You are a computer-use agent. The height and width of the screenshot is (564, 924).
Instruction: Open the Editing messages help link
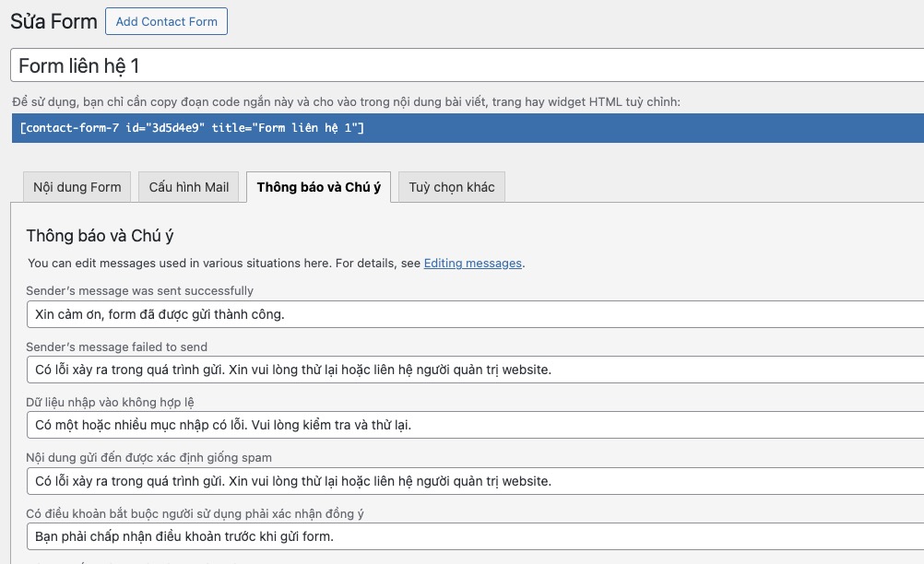click(473, 264)
